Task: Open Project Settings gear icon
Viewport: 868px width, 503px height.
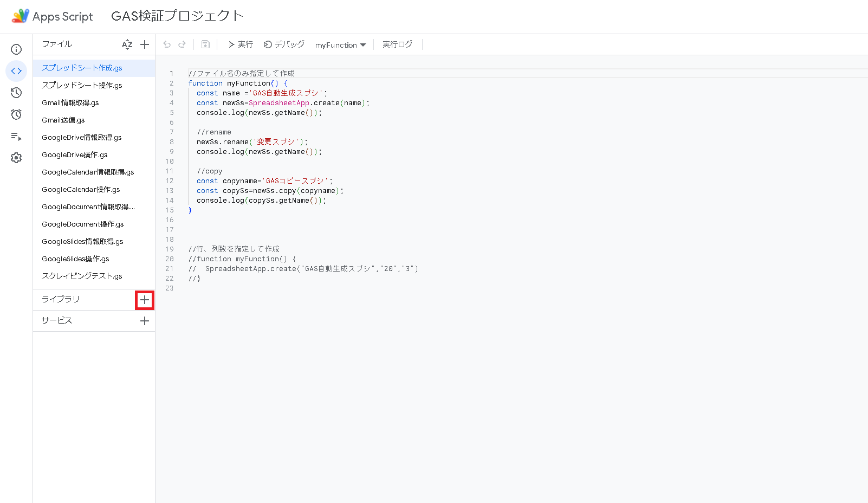Action: pos(16,158)
